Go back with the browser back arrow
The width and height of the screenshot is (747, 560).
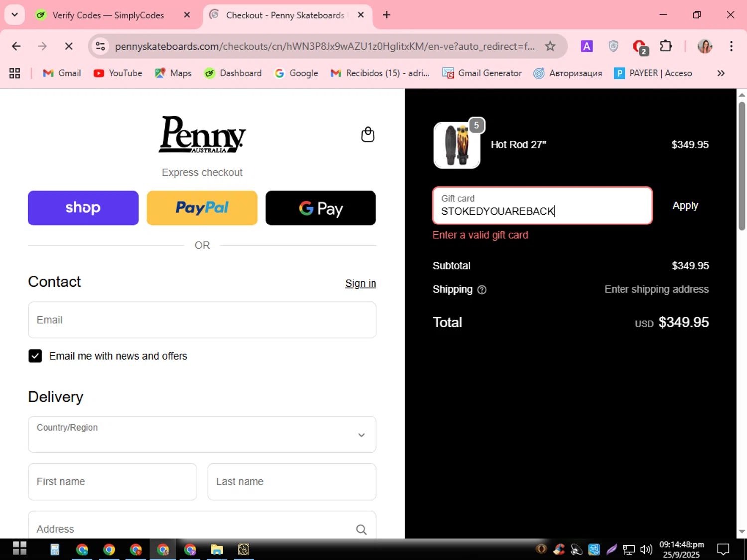(16, 46)
